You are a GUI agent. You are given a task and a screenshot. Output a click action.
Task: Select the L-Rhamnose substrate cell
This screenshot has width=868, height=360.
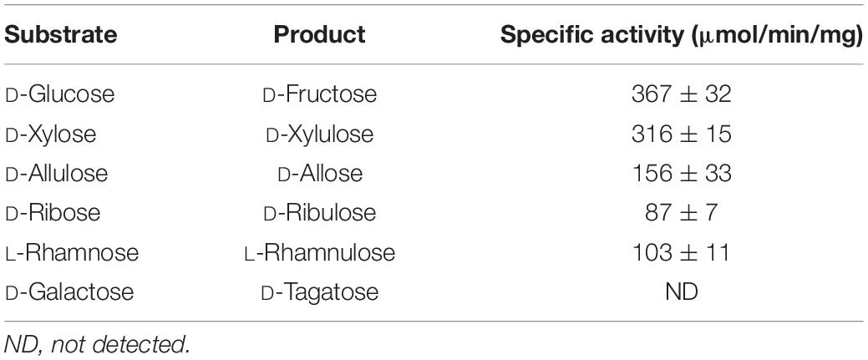71,252
